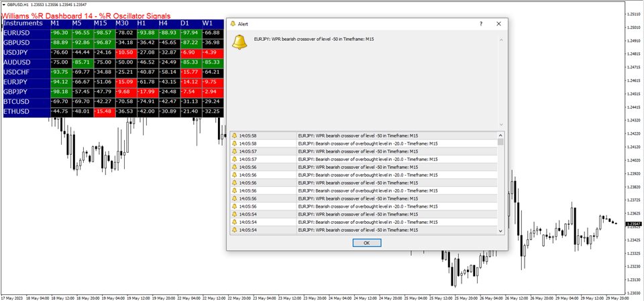Click the M5 column header in dashboard
This screenshot has width=644, height=301.
point(76,23)
